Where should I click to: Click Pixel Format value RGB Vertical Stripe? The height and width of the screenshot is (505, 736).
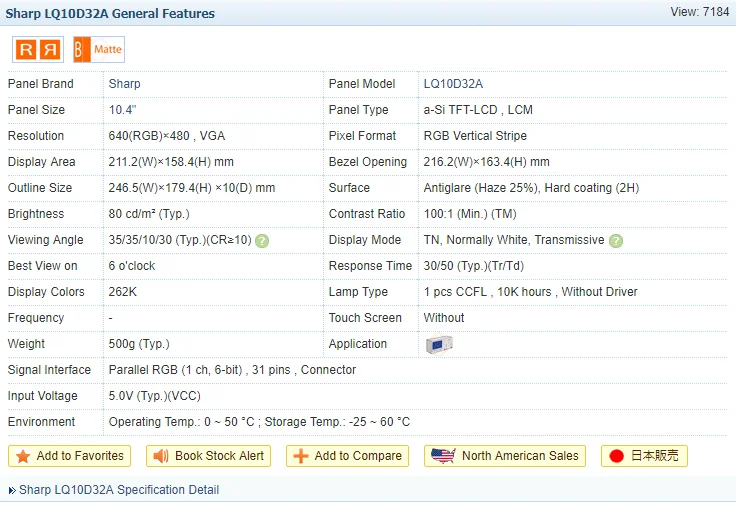[x=475, y=136]
